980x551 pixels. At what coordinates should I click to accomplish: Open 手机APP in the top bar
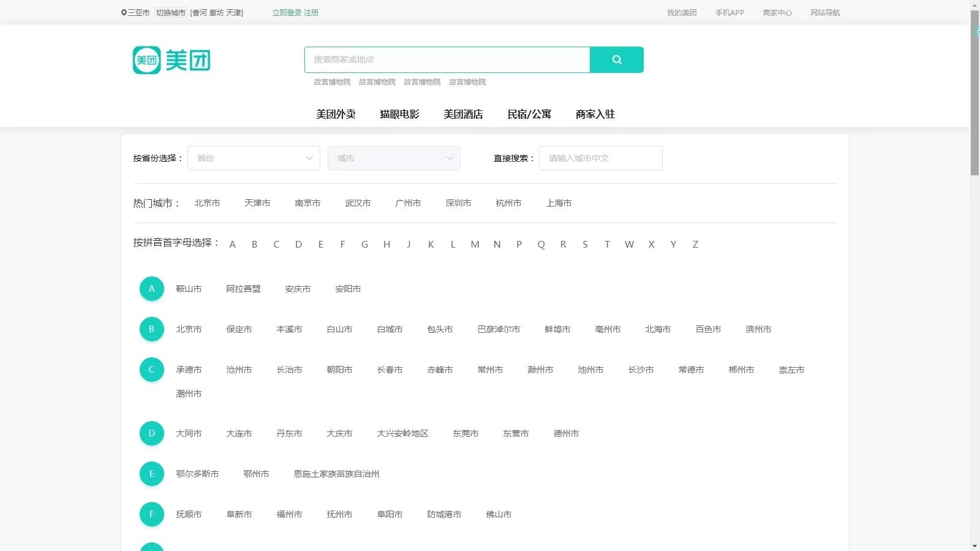729,12
